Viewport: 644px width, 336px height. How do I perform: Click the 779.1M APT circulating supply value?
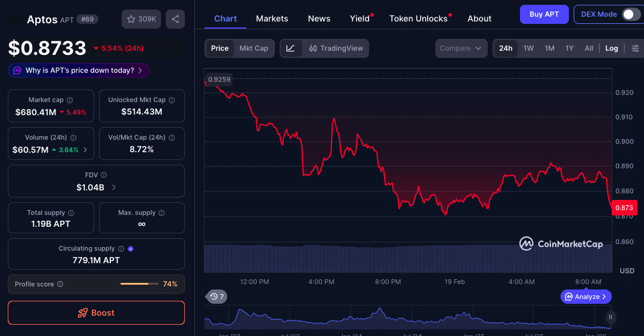(96, 260)
